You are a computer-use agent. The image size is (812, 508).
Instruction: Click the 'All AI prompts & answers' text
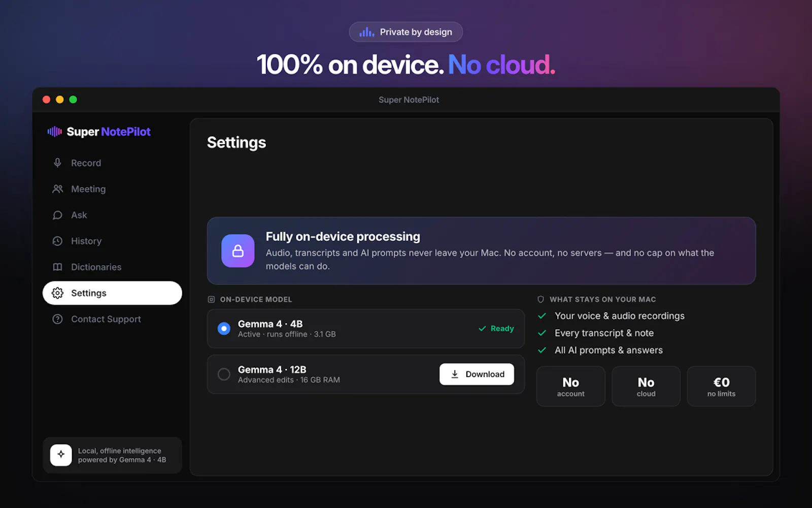[608, 351]
